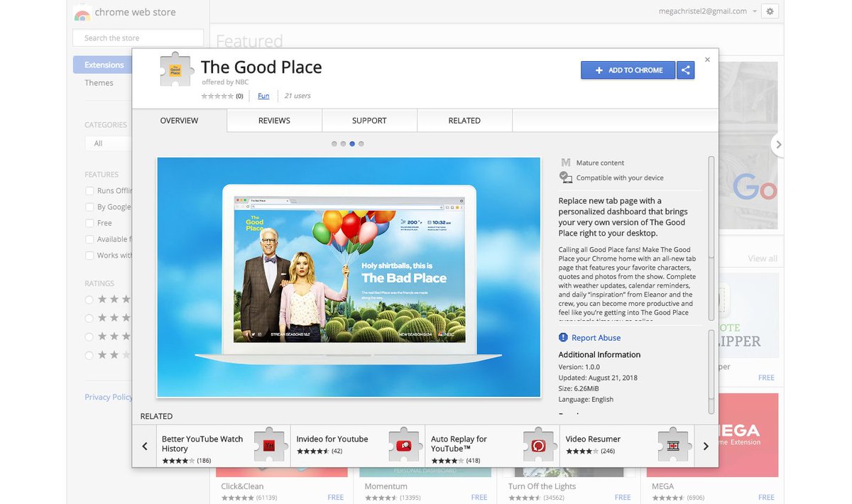Click the description scrollbar
This screenshot has width=852, height=504.
[711, 238]
